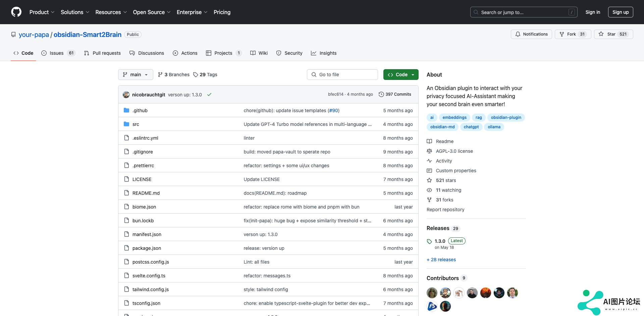
Task: Open the tailwind.config.js file
Action: (x=151, y=289)
